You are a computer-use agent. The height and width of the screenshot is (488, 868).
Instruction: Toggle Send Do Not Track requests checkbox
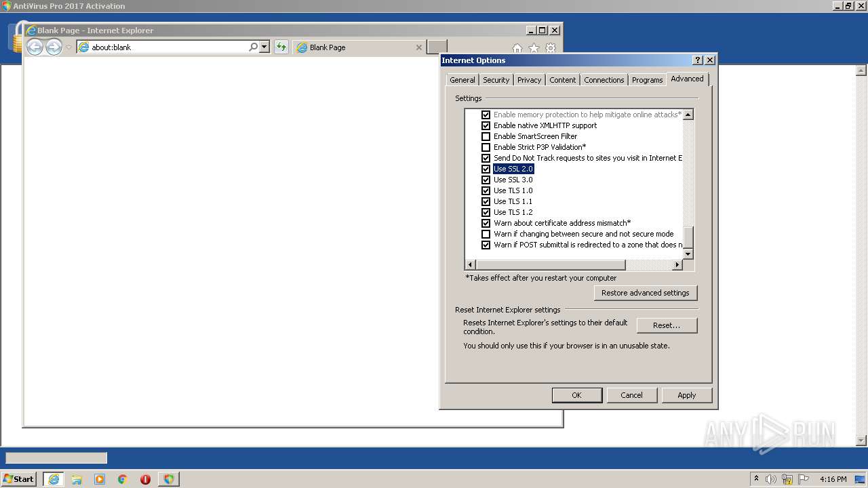[x=486, y=158]
